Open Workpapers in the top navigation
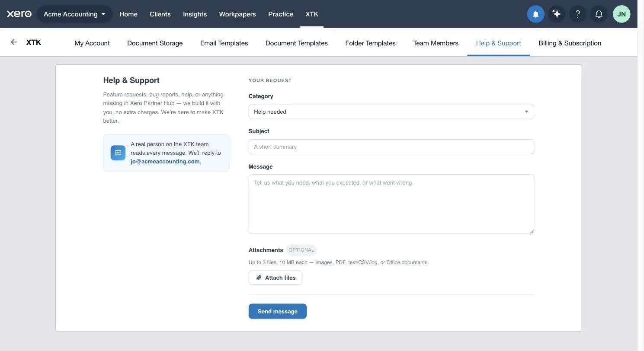 click(x=237, y=14)
